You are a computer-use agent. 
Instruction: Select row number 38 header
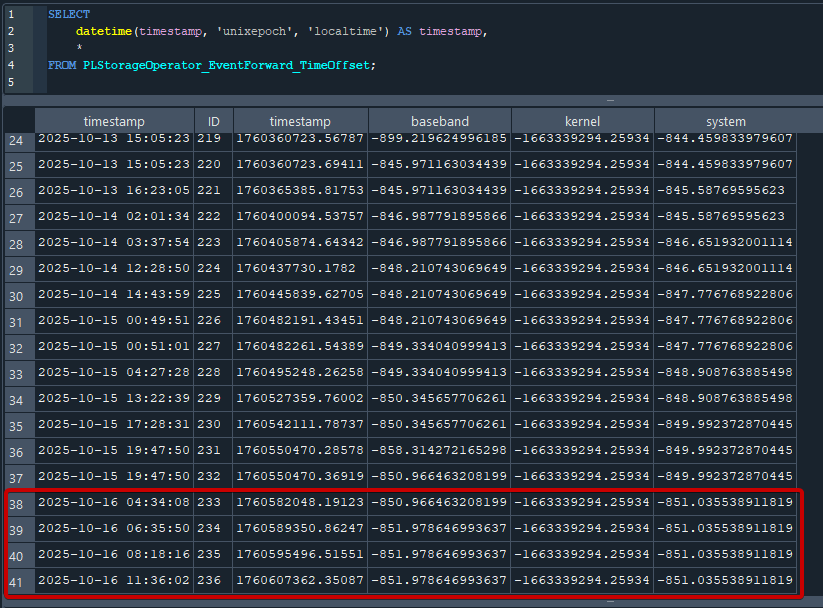[x=18, y=502]
